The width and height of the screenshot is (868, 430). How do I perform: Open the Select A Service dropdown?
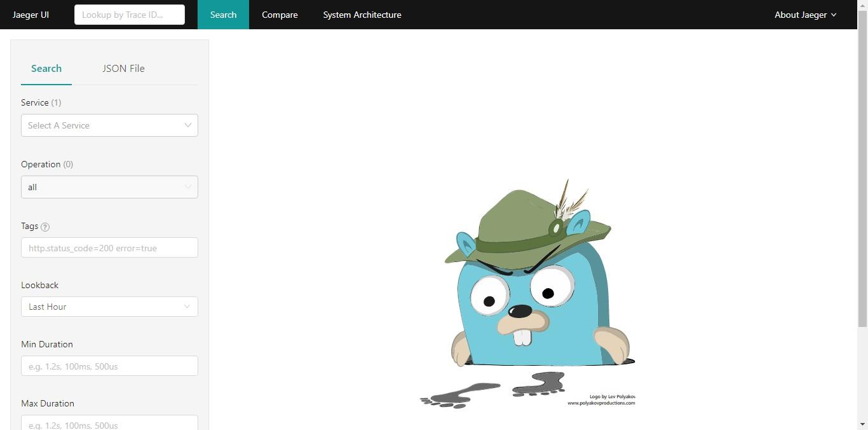click(109, 125)
